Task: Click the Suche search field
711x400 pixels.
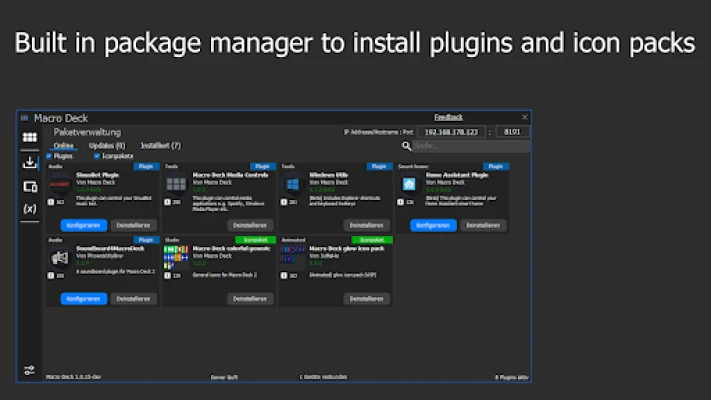Action: 471,146
